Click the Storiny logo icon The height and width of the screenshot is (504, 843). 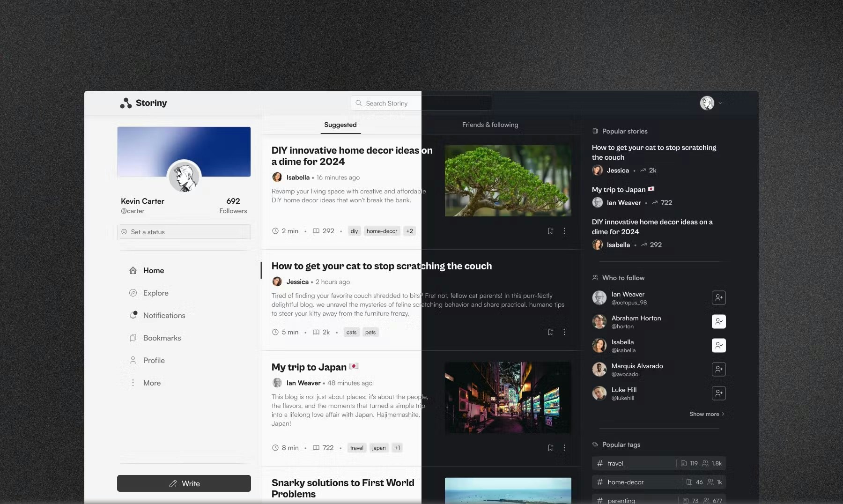(126, 103)
